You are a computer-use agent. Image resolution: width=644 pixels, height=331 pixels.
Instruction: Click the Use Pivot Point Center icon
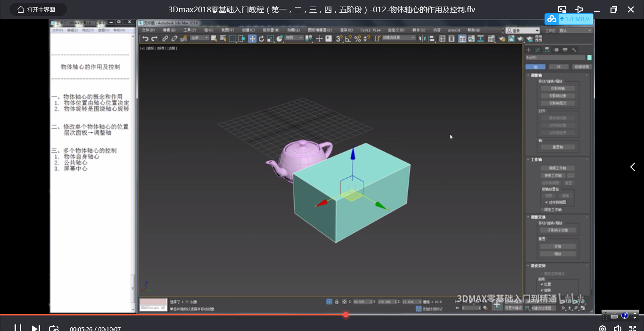[308, 39]
